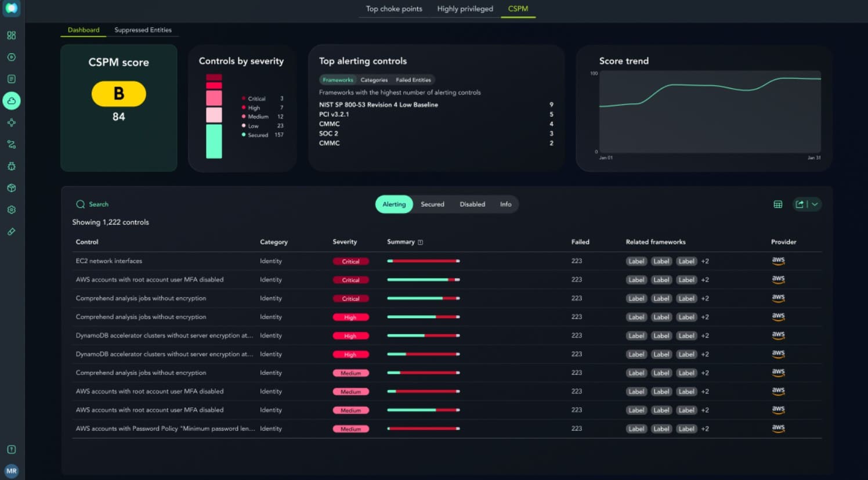Open the help icon near the sidebar bottom
Image resolution: width=868 pixels, height=480 pixels.
[11, 449]
